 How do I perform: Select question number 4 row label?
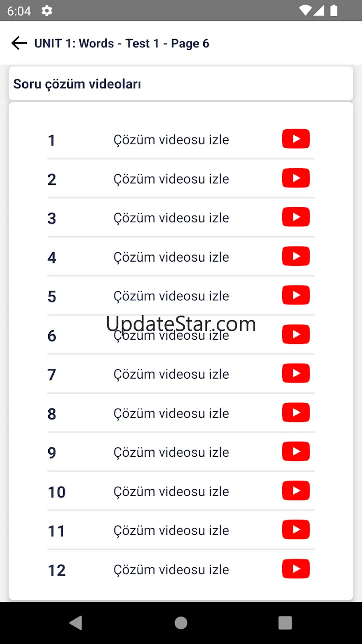coord(52,257)
